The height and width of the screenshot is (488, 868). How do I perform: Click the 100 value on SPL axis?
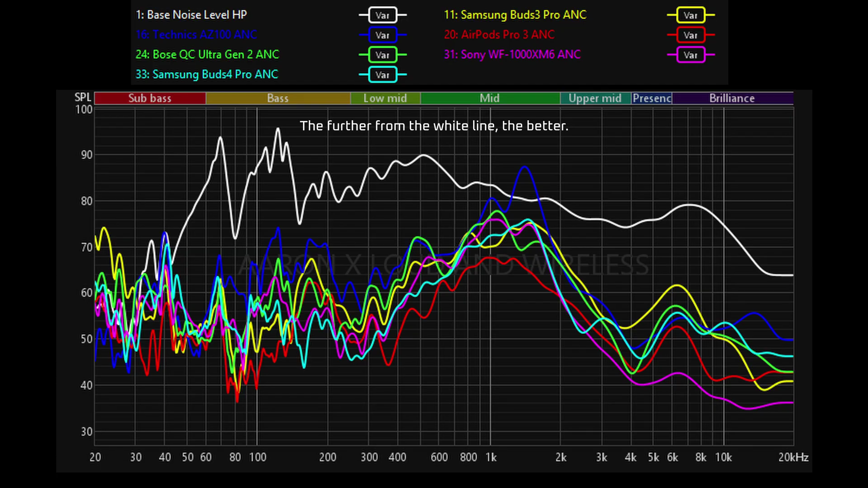pos(84,109)
